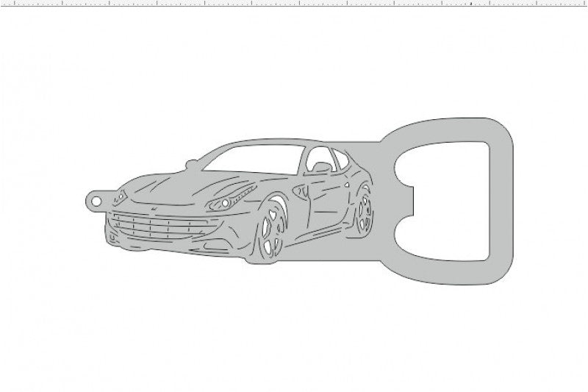Click the car's hood area
Viewport: 588px width, 392px height.
(176, 188)
